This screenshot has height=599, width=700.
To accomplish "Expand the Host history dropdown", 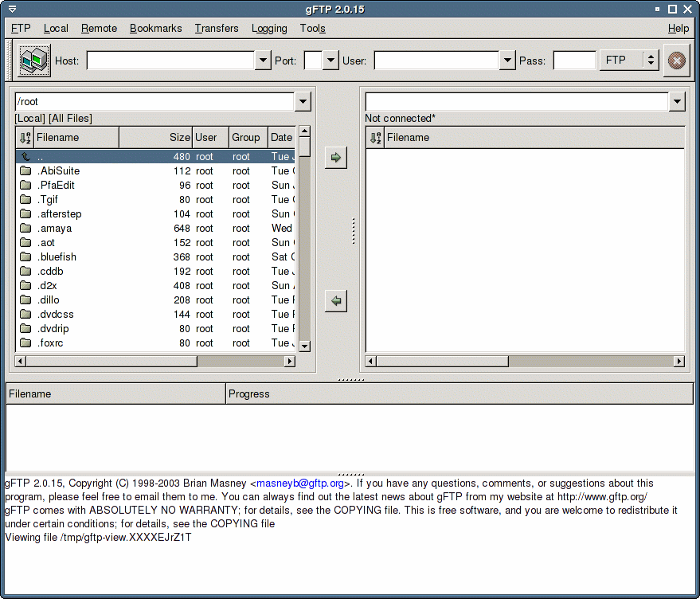I will (263, 61).
